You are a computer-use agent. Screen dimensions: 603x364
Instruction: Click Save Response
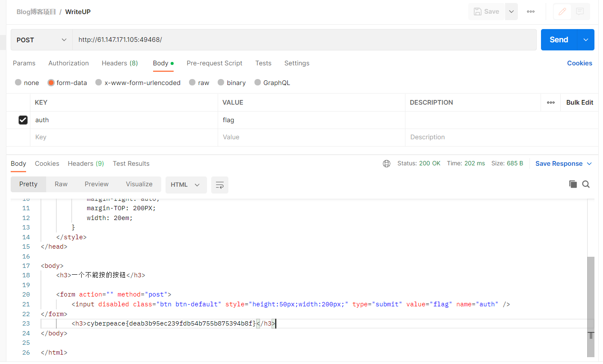559,164
